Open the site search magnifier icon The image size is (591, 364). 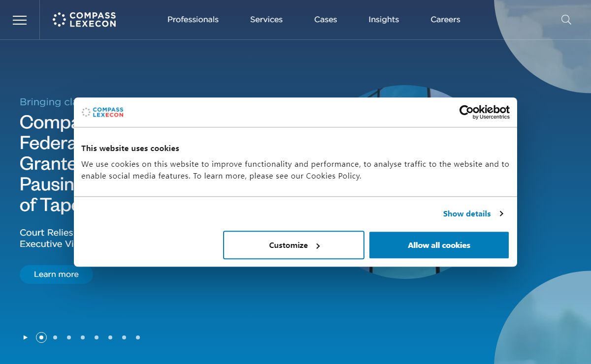(x=566, y=20)
